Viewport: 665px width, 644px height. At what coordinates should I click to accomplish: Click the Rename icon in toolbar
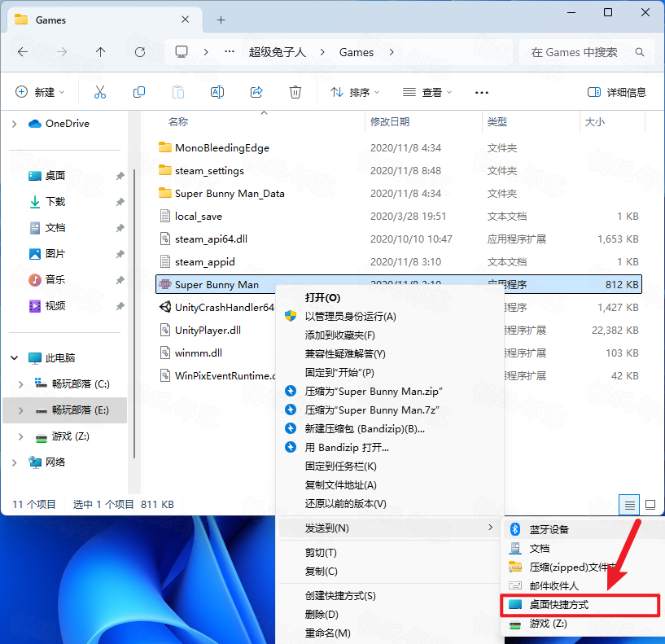click(x=217, y=92)
